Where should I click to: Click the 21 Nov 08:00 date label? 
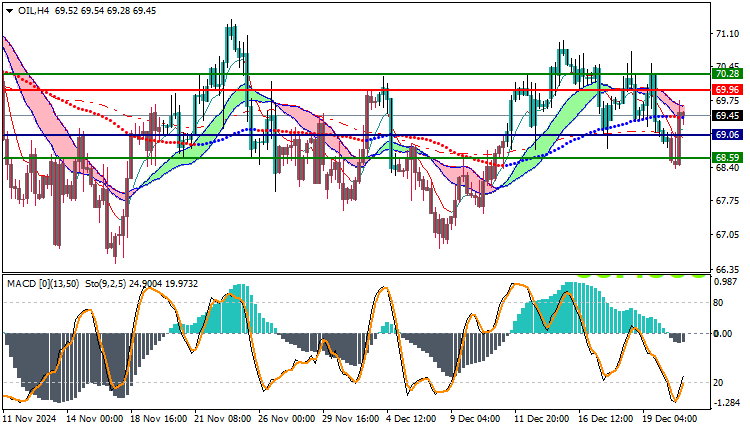[x=222, y=419]
